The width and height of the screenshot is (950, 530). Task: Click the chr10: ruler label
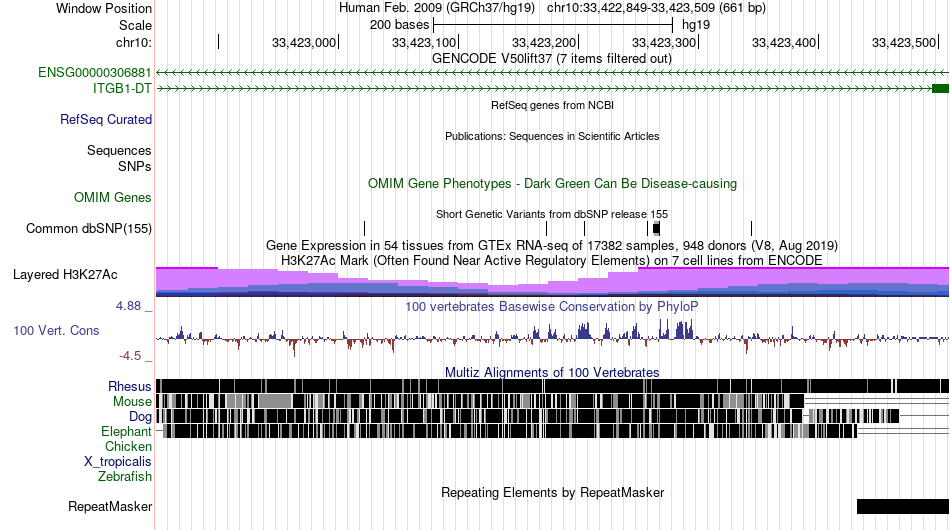(x=134, y=43)
